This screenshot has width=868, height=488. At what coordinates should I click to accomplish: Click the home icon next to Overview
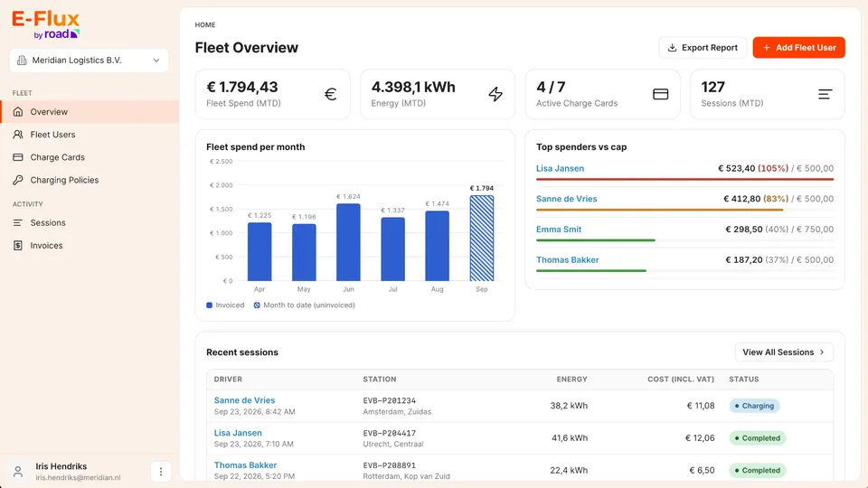(x=18, y=112)
